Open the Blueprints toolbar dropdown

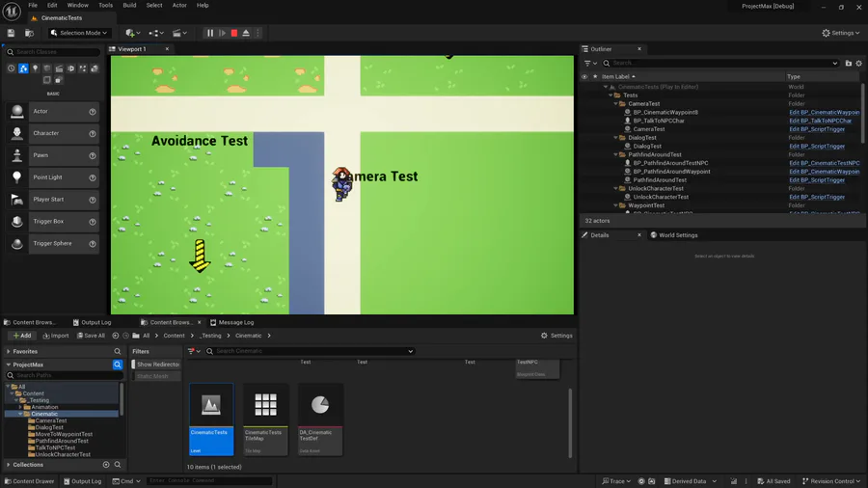click(156, 33)
